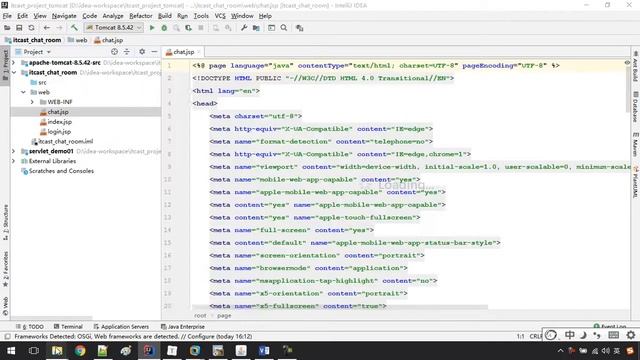Viewport: 640px width, 360px height.
Task: Select itcast_chat_room.iml file
Action: tap(65, 141)
